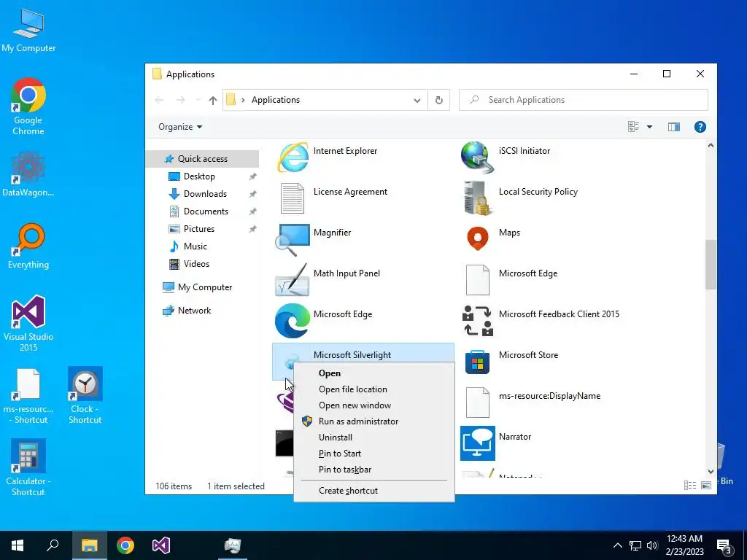747x560 pixels.
Task: Select the Local Security Policy icon
Action: 477,198
